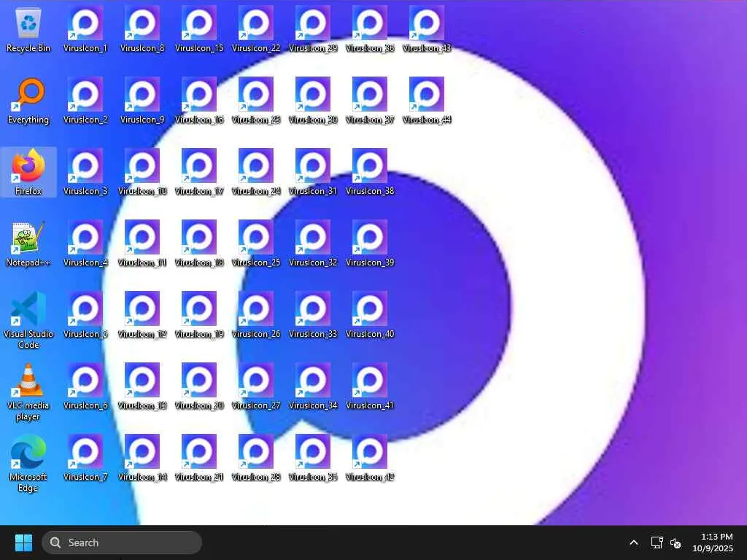Select the VLC media player shortcut
Viewport: 747px width, 560px height.
(x=28, y=392)
